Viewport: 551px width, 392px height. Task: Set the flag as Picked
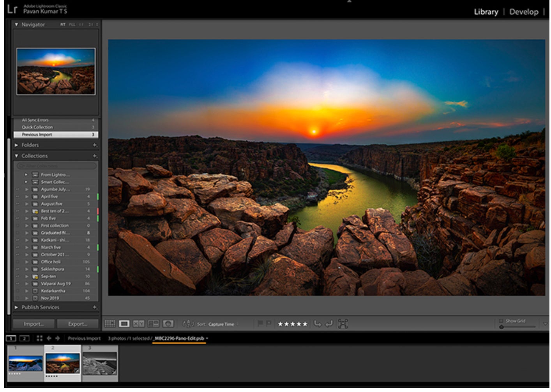pyautogui.click(x=260, y=323)
